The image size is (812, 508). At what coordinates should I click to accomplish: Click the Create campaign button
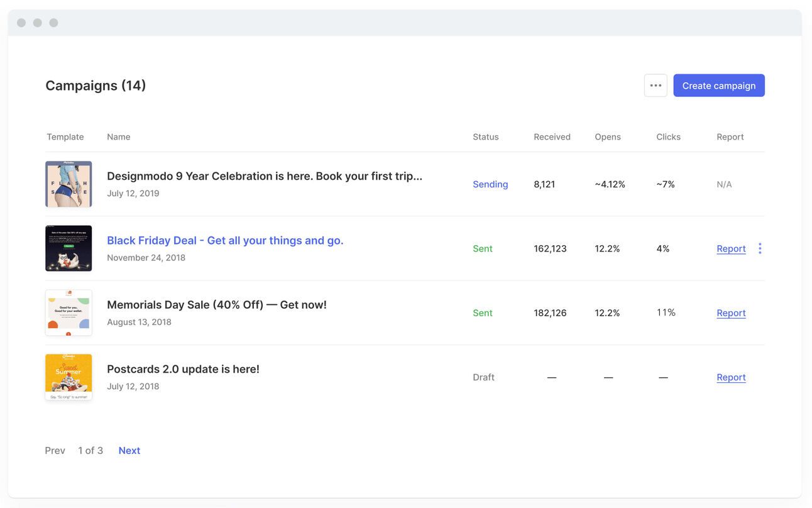pyautogui.click(x=719, y=86)
